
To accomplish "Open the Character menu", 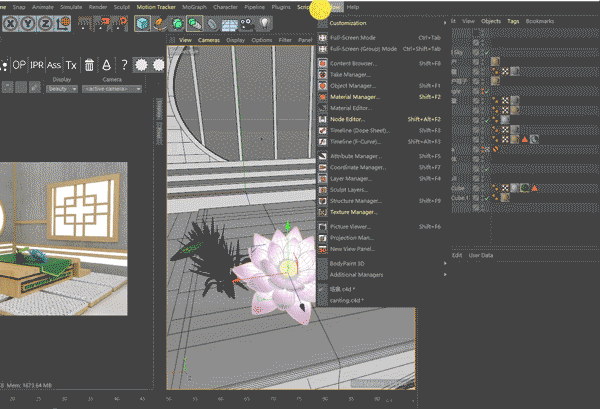I will (225, 7).
